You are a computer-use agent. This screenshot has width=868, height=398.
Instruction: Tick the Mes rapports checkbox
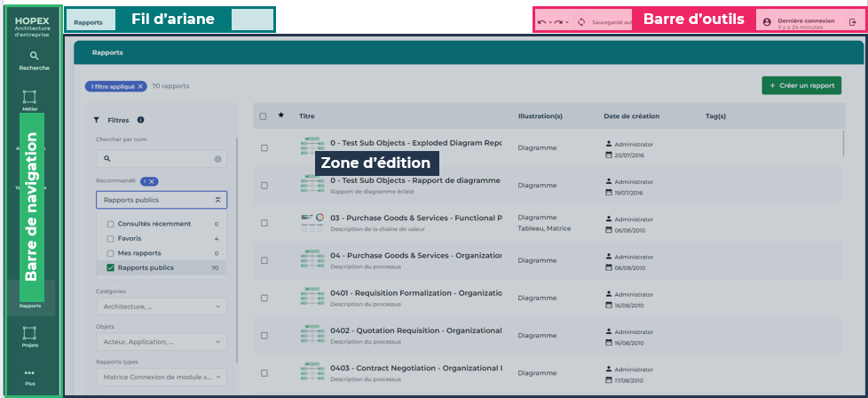[x=110, y=253]
